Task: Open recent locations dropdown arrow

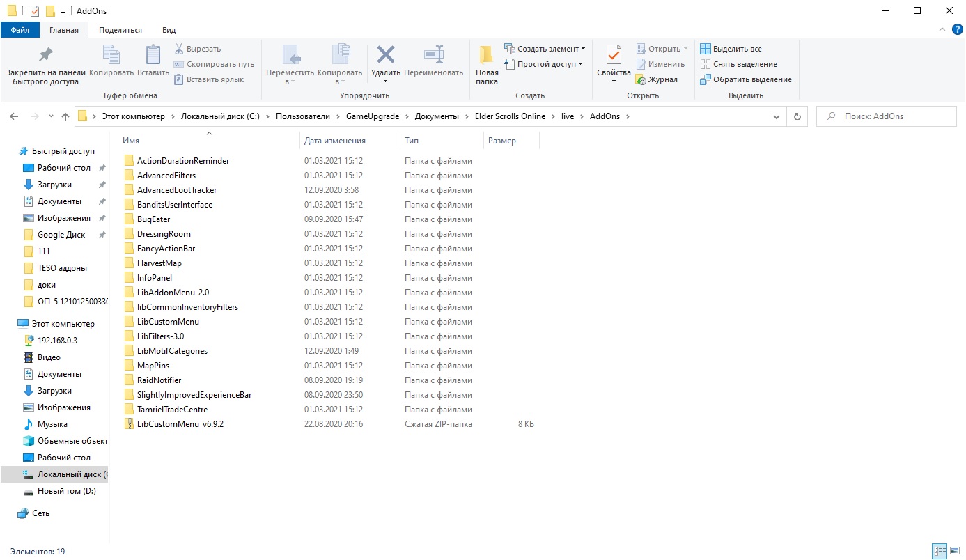Action: [51, 117]
